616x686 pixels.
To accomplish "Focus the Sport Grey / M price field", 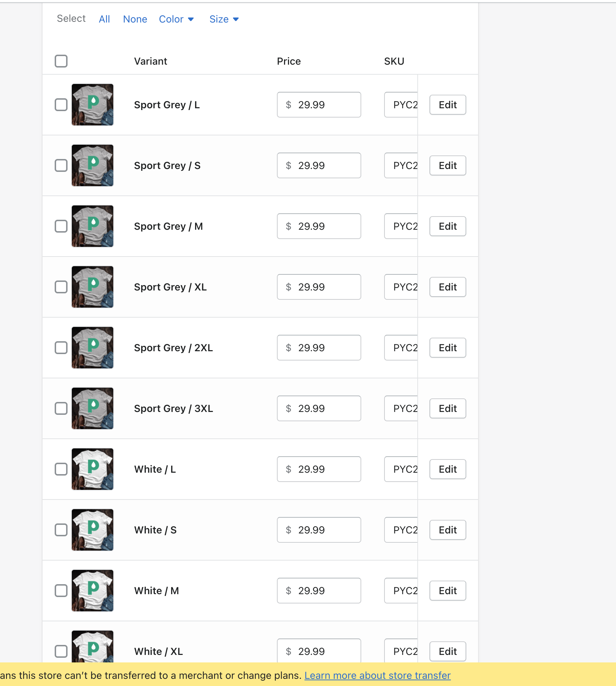I will coord(319,226).
